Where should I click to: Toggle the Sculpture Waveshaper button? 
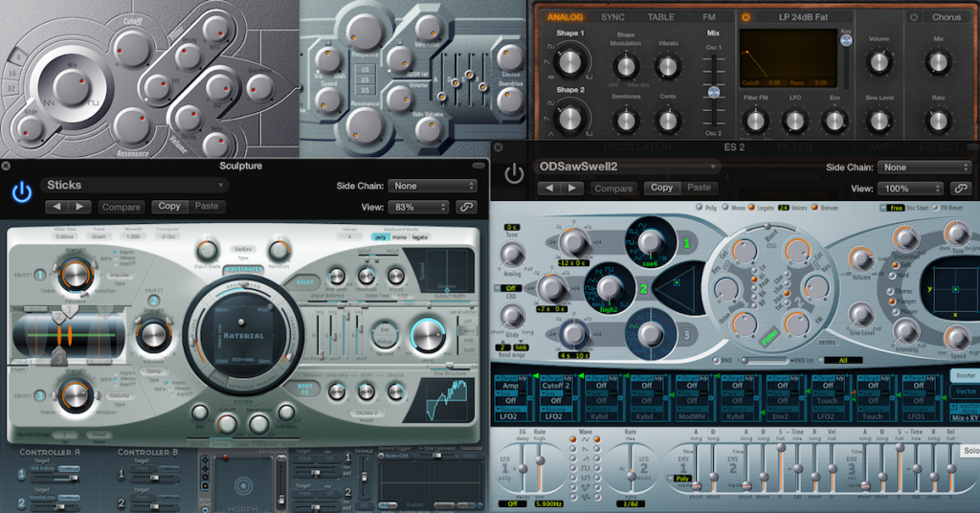coord(243,269)
